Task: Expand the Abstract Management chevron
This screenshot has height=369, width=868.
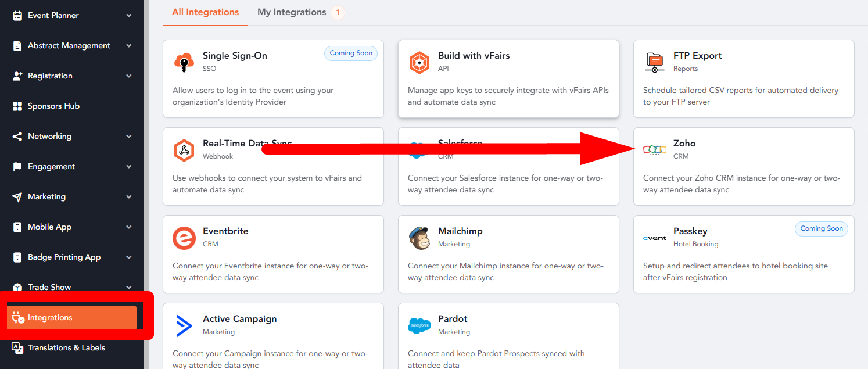Action: [x=128, y=46]
